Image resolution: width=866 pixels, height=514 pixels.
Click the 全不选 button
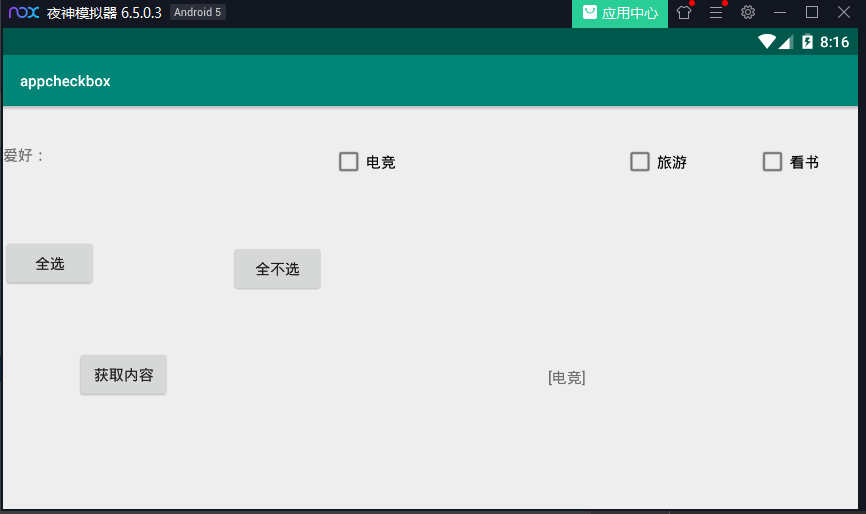[x=277, y=269]
